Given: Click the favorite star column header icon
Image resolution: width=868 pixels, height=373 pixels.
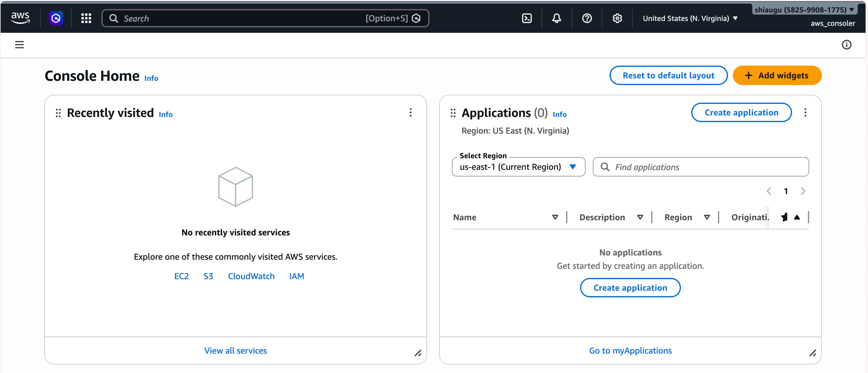Looking at the screenshot, I should coord(784,217).
